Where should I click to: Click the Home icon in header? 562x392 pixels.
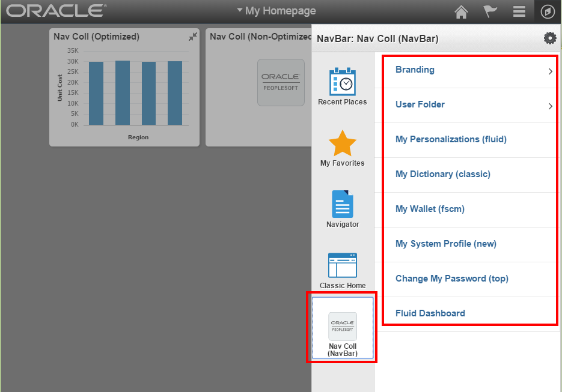pos(461,12)
